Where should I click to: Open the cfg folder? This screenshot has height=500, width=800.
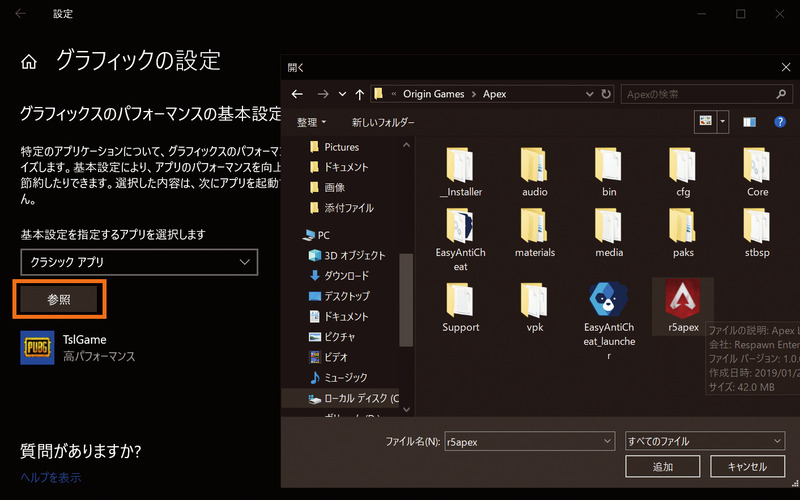[x=683, y=172]
